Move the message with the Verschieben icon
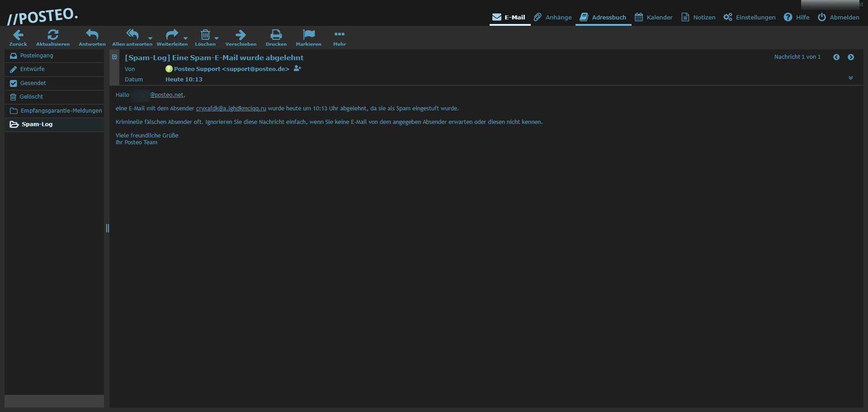 pyautogui.click(x=241, y=35)
